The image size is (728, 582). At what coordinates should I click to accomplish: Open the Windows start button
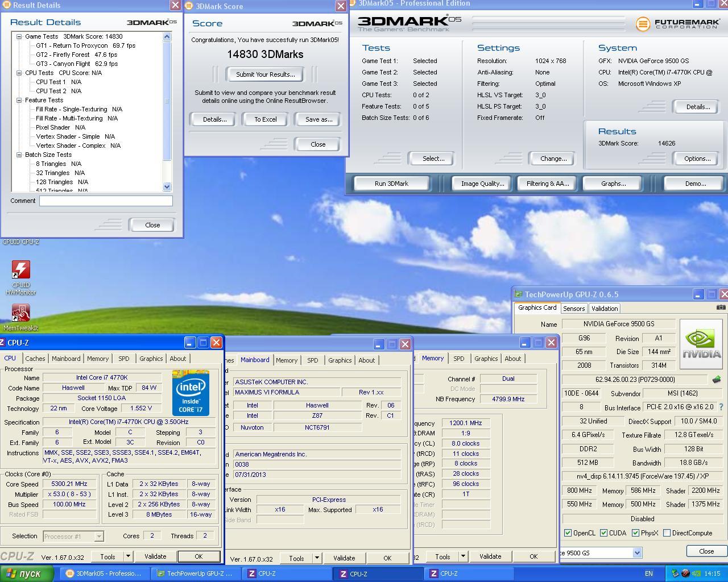point(27,573)
